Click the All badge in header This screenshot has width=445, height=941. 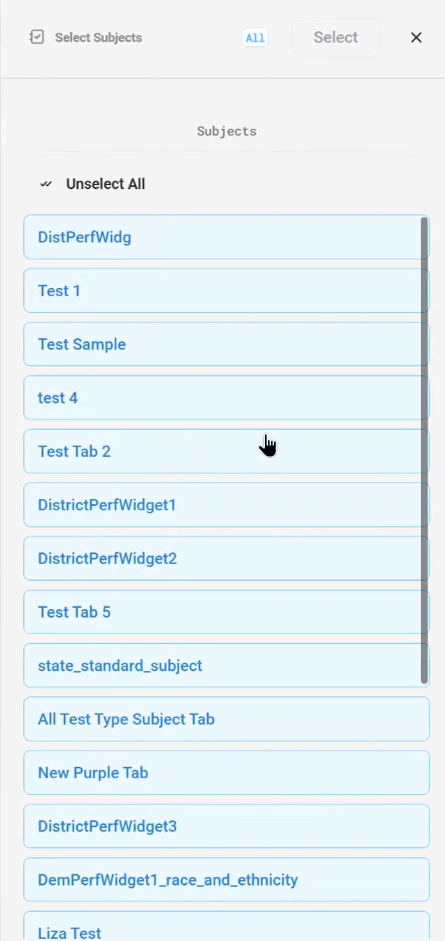(x=255, y=38)
